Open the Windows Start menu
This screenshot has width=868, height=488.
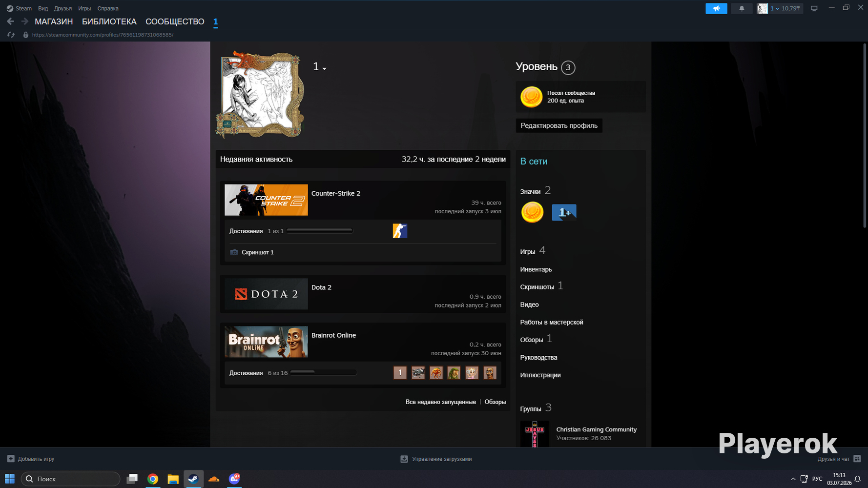coord(10,479)
